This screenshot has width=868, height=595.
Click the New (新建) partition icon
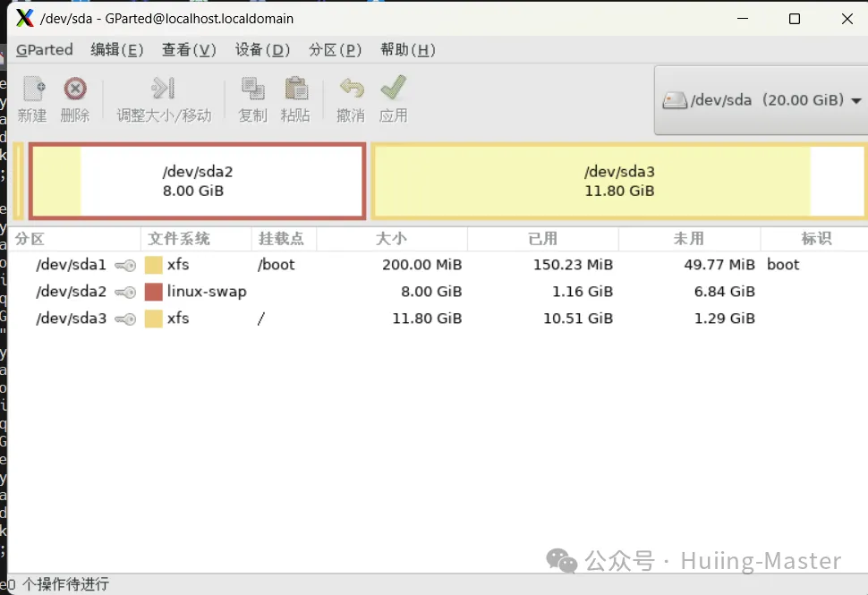(33, 89)
